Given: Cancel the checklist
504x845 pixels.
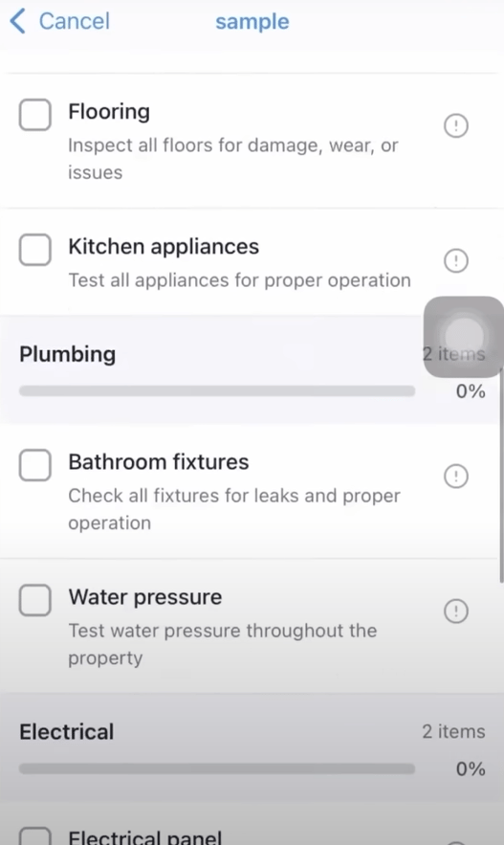Looking at the screenshot, I should coord(75,22).
